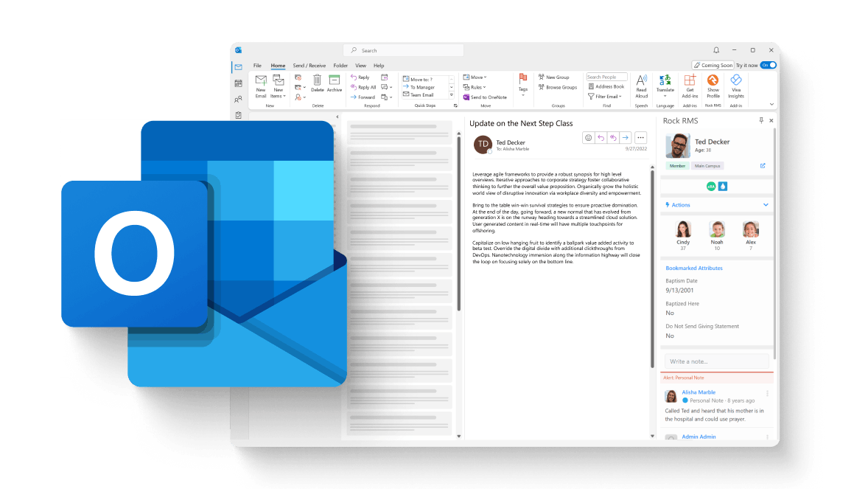This screenshot has height=489, width=868.
Task: Click the reply arrow in the email header
Action: 601,137
